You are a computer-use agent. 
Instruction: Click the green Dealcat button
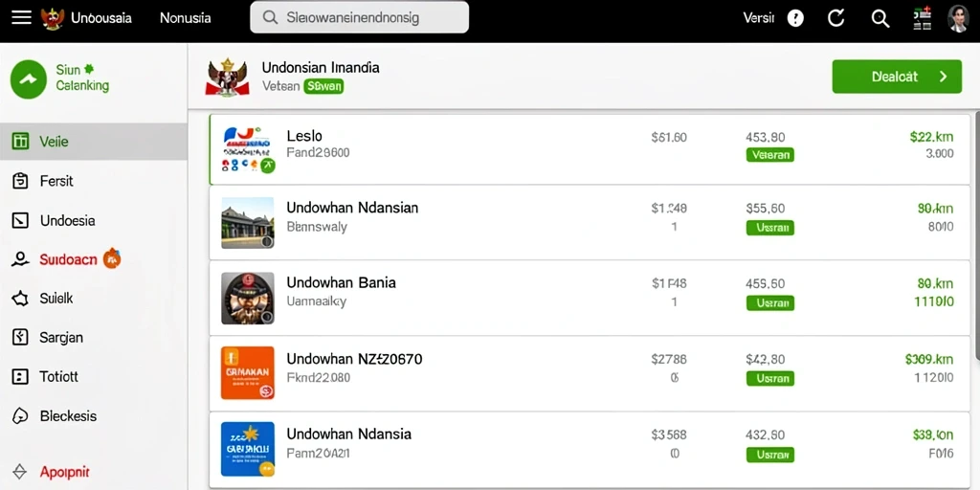click(897, 77)
